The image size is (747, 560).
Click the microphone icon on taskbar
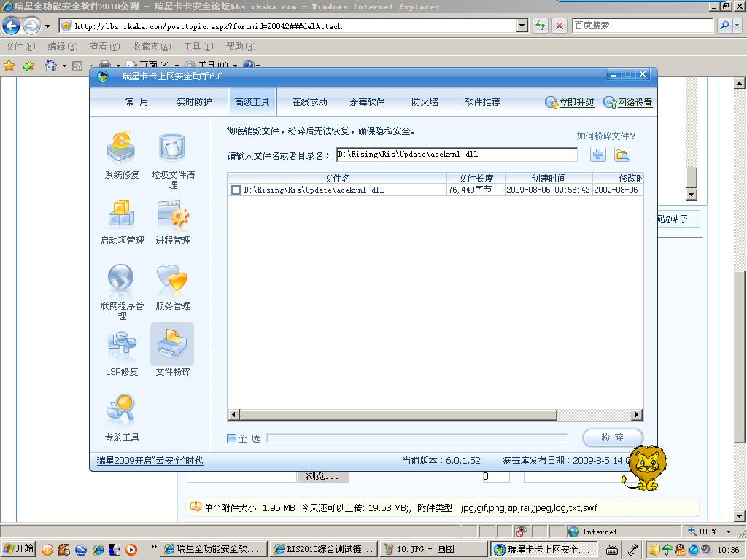pyautogui.click(x=632, y=550)
